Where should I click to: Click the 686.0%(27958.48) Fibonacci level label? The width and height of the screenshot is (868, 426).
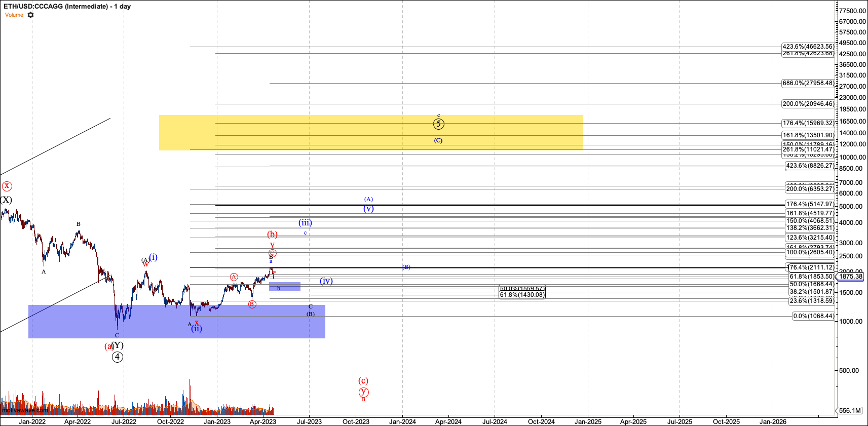[x=808, y=83]
